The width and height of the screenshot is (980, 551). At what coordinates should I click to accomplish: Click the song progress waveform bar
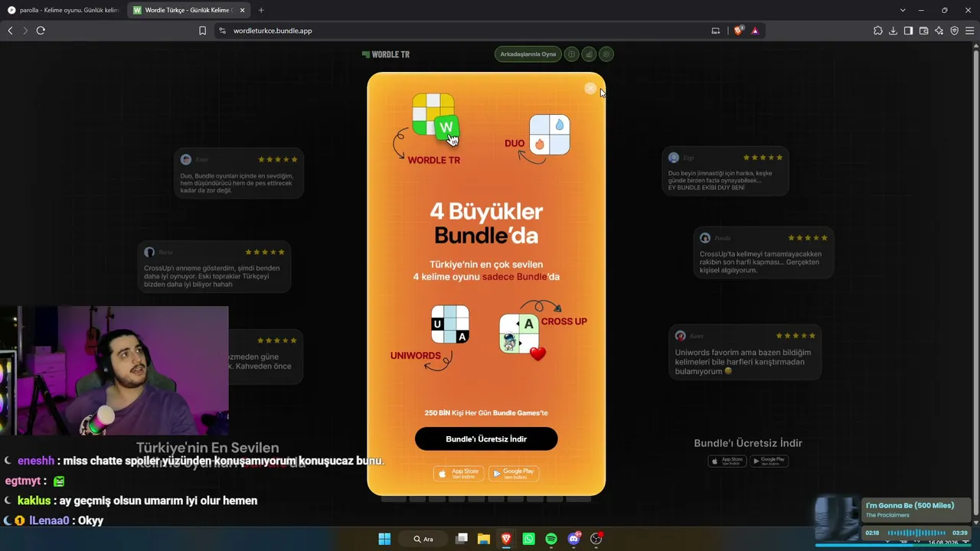pyautogui.click(x=916, y=533)
